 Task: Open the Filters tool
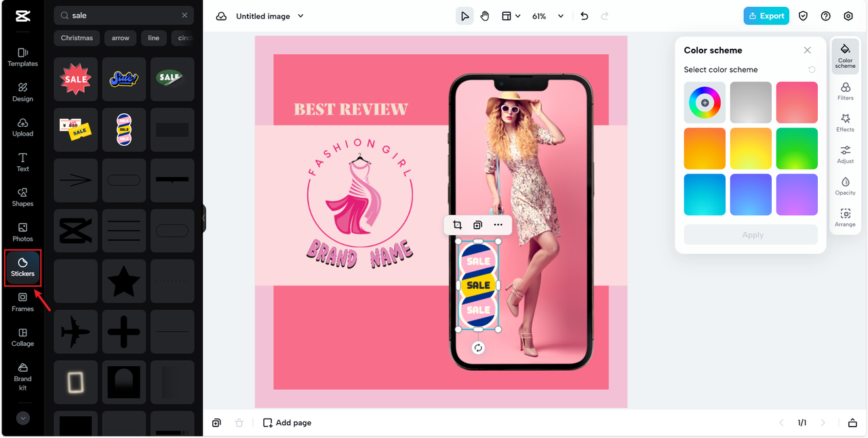pos(845,92)
